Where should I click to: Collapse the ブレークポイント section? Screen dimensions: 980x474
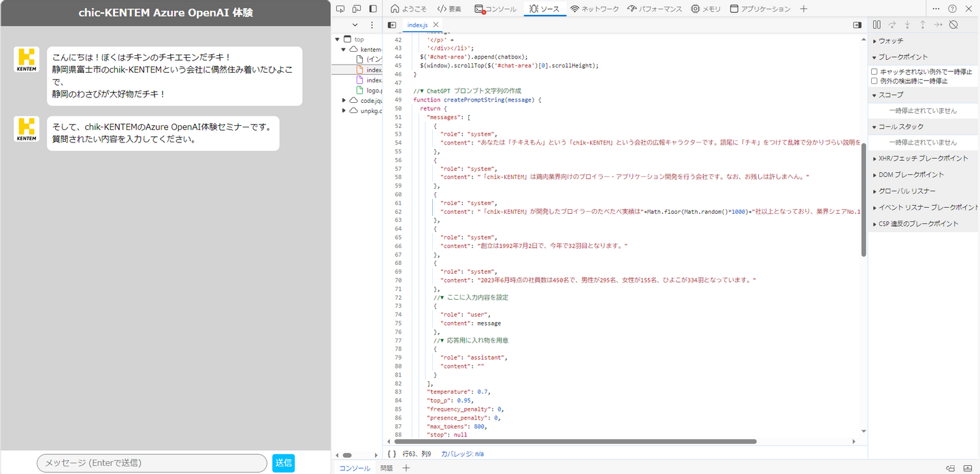pos(924,57)
